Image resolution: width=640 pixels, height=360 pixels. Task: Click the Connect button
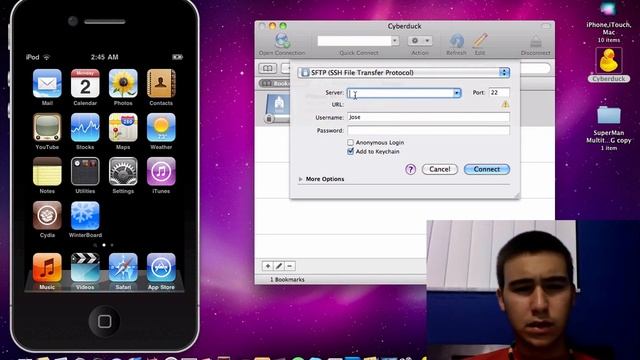[487, 169]
